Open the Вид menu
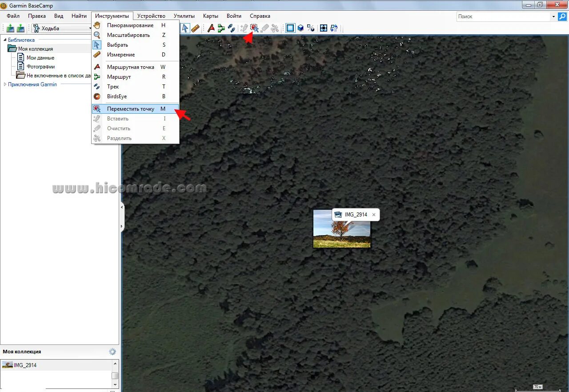This screenshot has height=392, width=569. tap(59, 16)
